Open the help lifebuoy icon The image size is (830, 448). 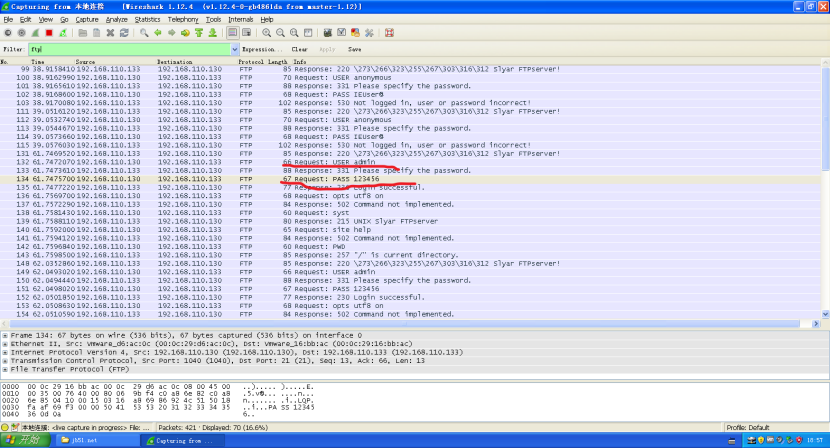pos(389,33)
